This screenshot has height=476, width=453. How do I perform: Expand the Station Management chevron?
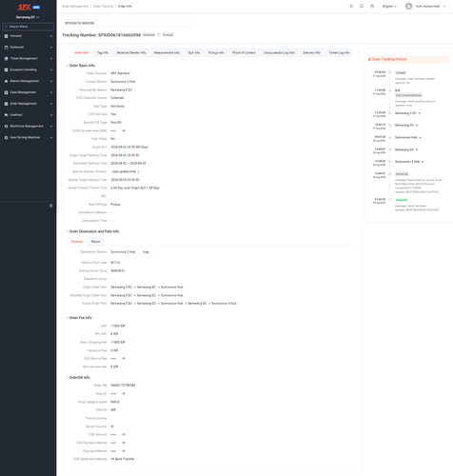(51, 81)
